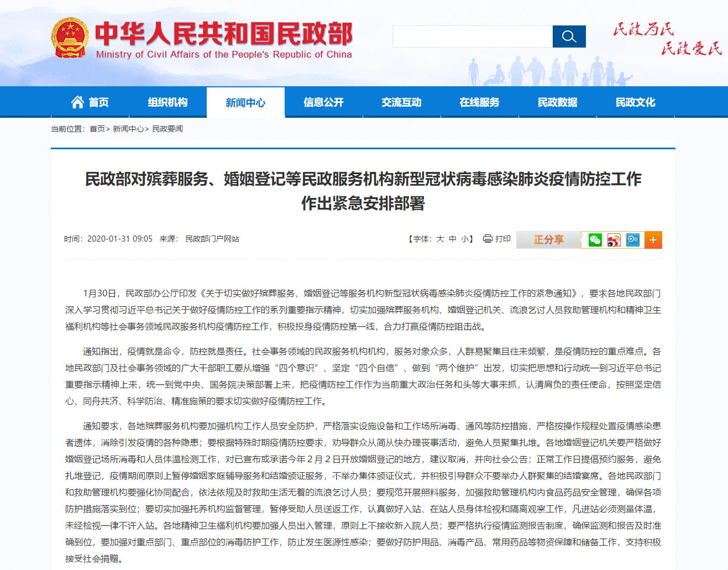Go to 民政要闻 in breadcrumb
This screenshot has height=570, width=728.
[x=167, y=129]
